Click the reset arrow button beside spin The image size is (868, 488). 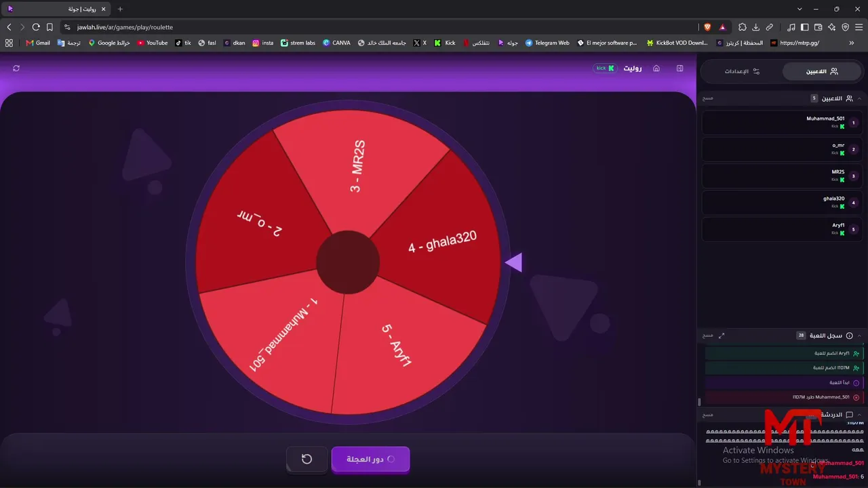[x=307, y=459]
